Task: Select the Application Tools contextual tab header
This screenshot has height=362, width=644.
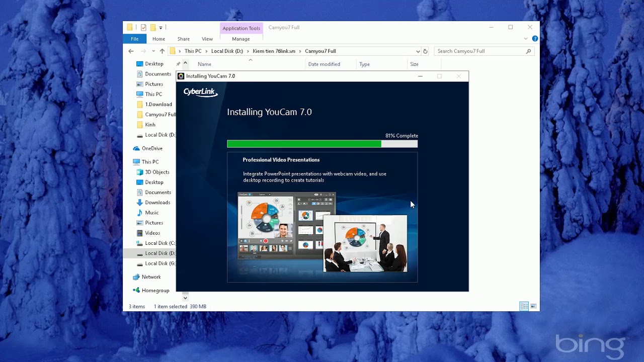Action: click(x=242, y=28)
